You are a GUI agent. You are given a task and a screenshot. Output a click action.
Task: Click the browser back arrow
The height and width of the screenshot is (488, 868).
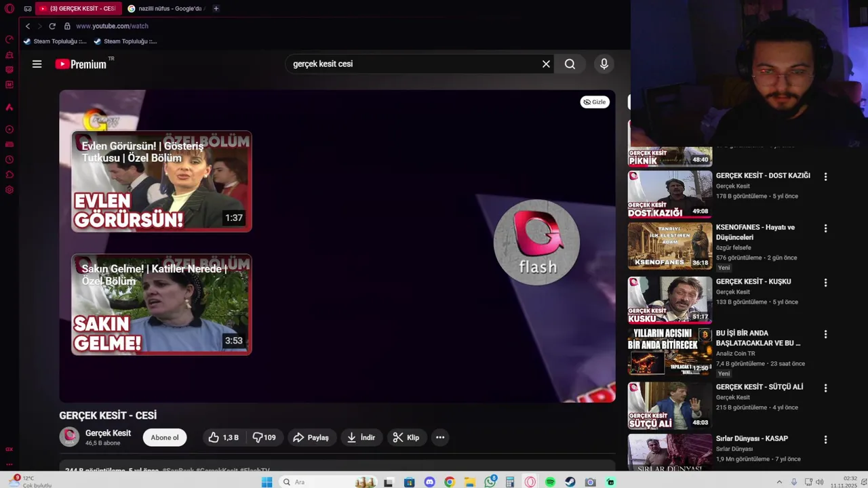pos(28,26)
